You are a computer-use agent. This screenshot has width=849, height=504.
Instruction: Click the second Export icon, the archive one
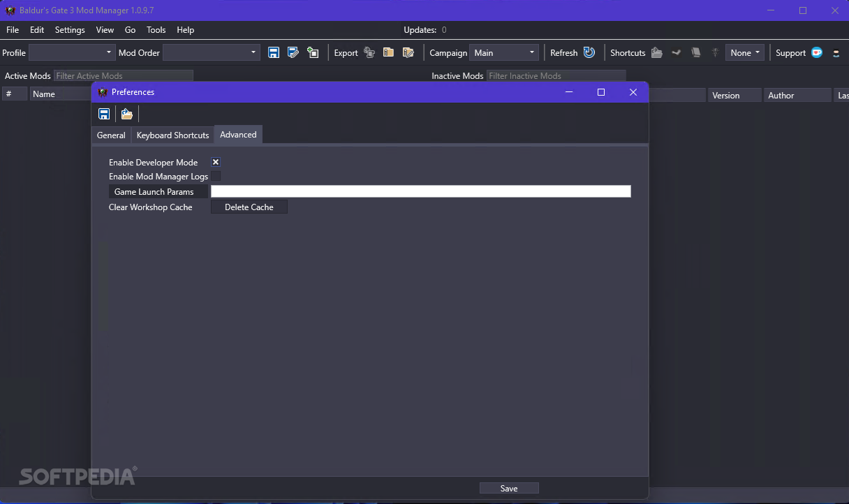(388, 52)
